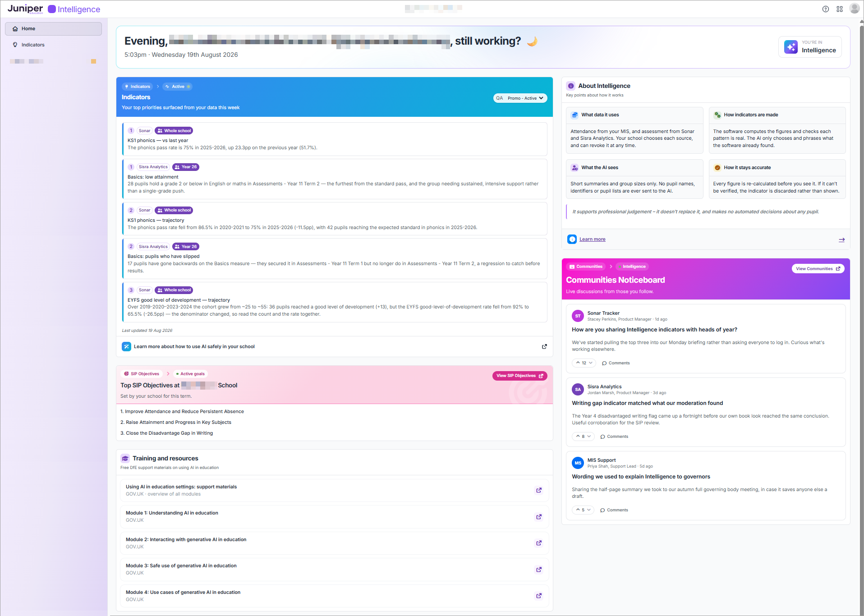This screenshot has height=616, width=864.
Task: Open the apps grid icon in header
Action: (x=840, y=9)
